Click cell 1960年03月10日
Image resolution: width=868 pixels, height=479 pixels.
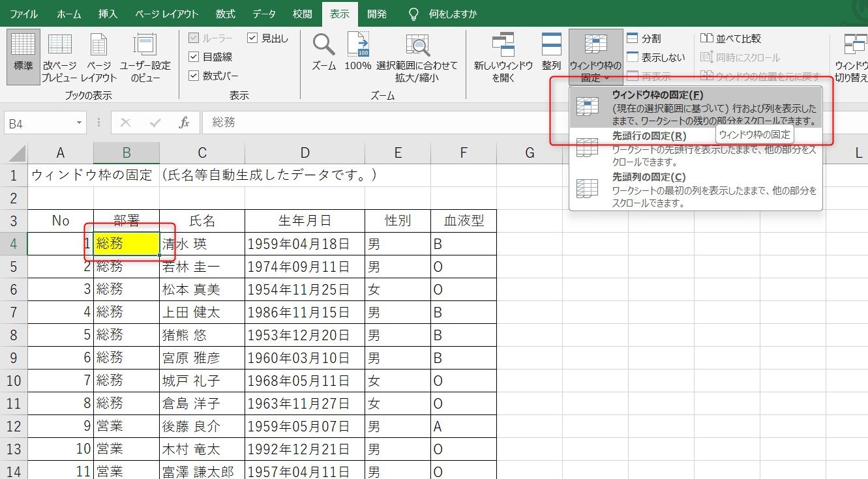click(x=305, y=358)
